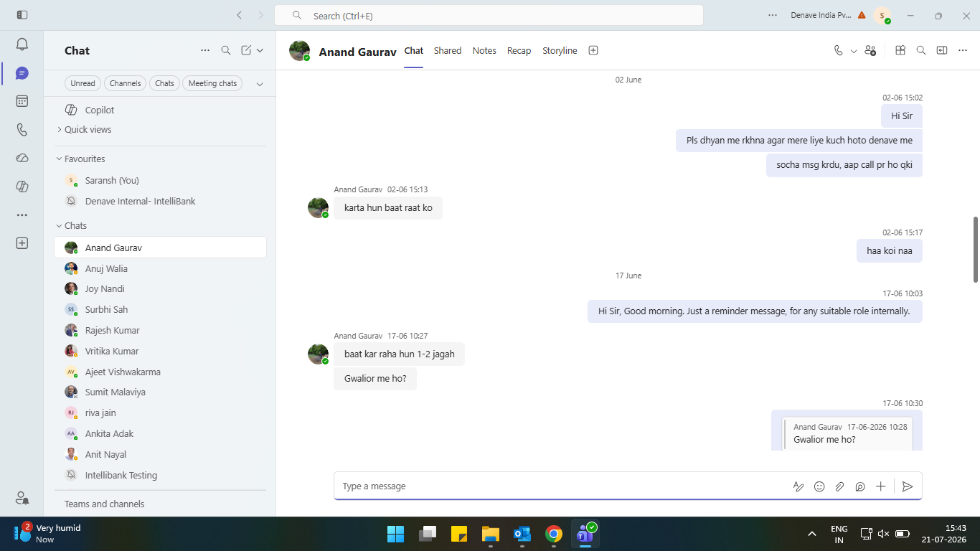Open Google Chrome from the taskbar
Image resolution: width=980 pixels, height=551 pixels.
[553, 534]
